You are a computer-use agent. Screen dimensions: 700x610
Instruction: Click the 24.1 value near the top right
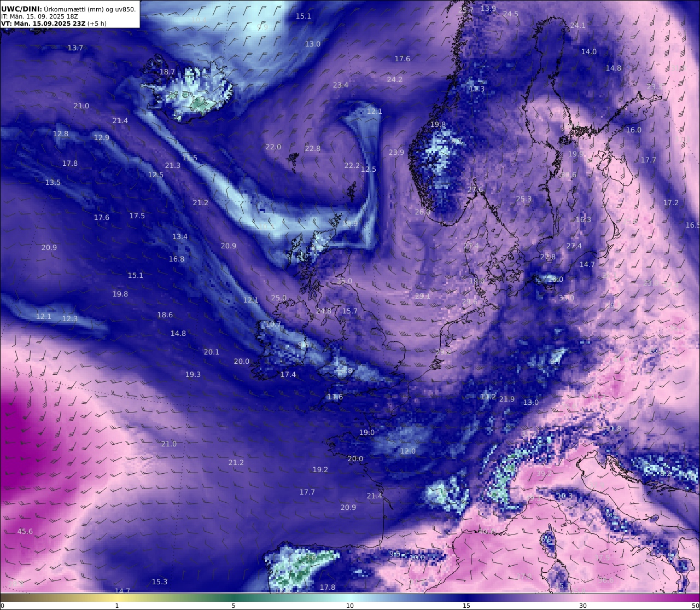click(578, 25)
